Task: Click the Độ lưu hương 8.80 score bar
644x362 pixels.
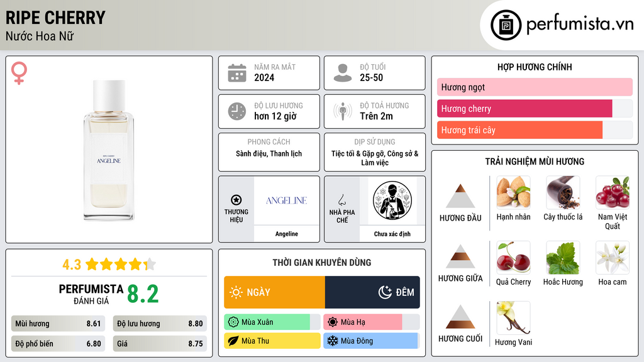Action: click(x=160, y=324)
